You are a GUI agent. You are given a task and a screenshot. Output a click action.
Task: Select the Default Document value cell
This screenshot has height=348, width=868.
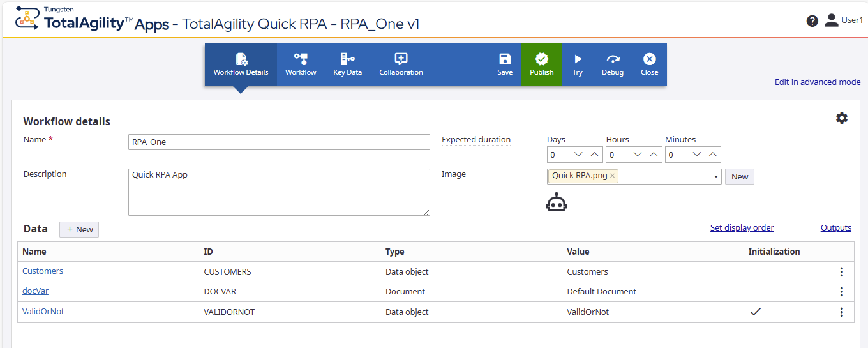pos(602,291)
